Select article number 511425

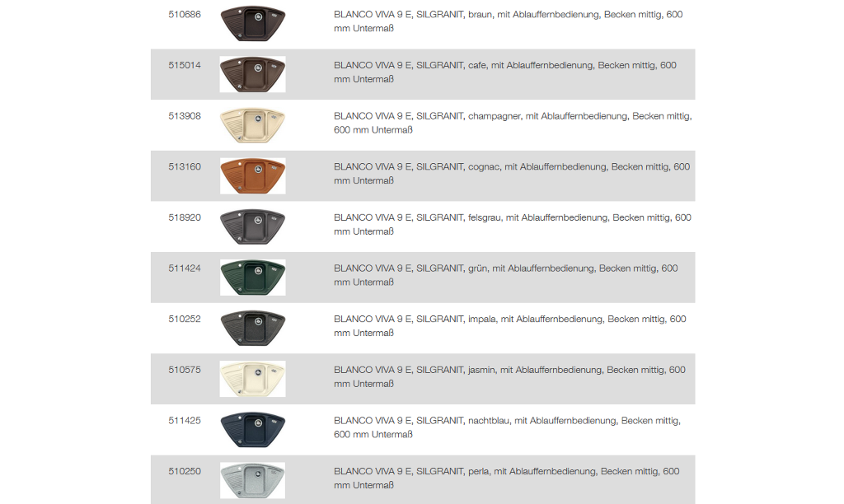[x=185, y=421]
